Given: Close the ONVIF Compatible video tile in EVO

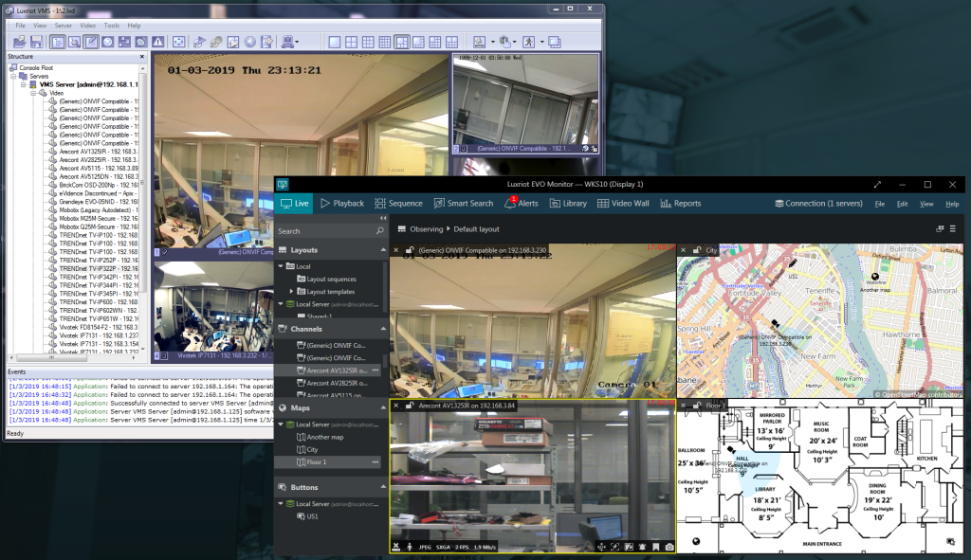Looking at the screenshot, I should (396, 250).
